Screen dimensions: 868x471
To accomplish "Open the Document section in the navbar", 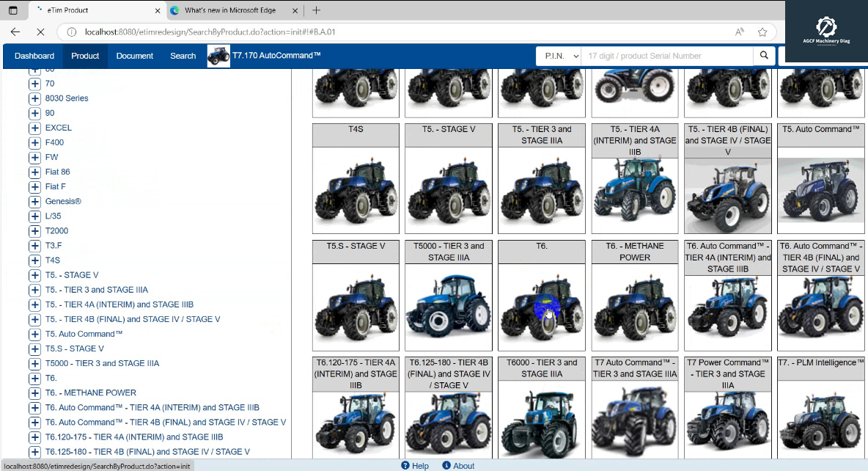I will tap(136, 55).
